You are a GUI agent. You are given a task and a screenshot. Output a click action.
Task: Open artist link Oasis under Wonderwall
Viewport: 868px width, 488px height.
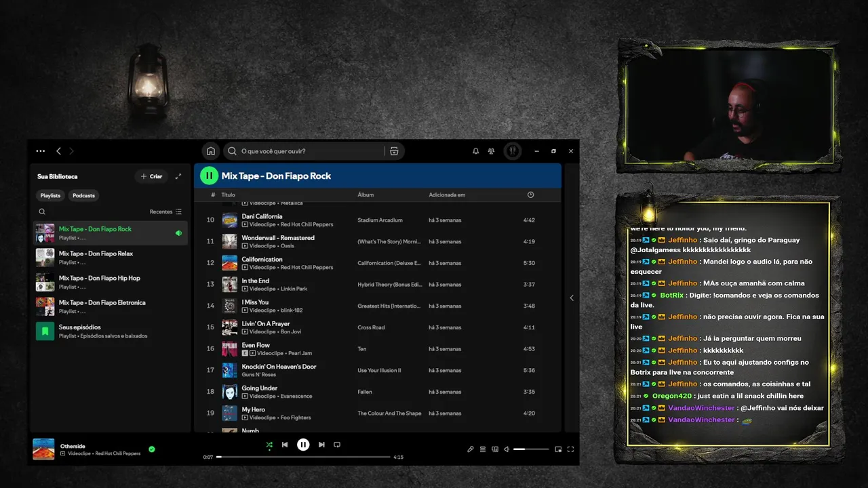[x=288, y=246]
